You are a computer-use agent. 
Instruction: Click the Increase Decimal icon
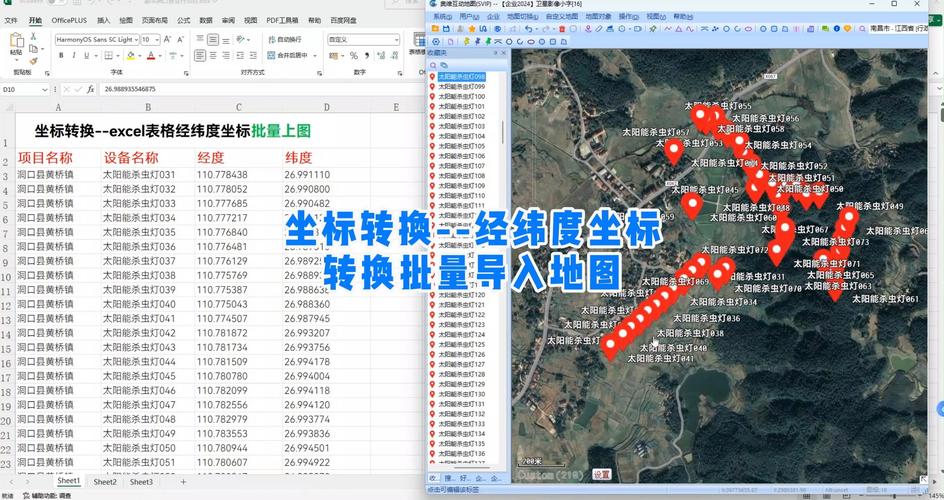379,55
